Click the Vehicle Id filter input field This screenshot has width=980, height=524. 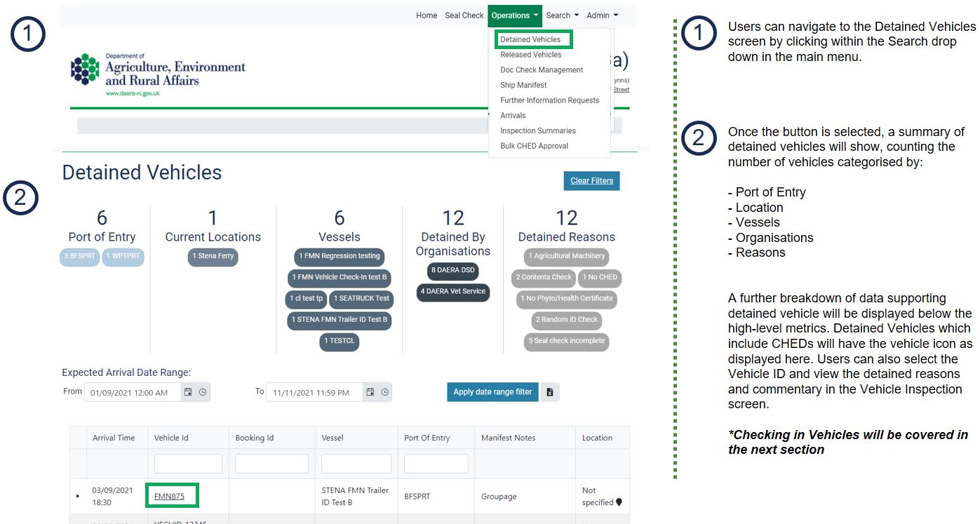tap(188, 464)
